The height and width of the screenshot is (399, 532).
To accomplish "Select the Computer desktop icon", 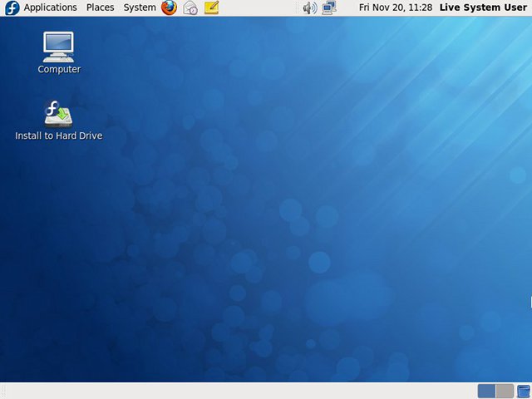I will click(x=59, y=52).
